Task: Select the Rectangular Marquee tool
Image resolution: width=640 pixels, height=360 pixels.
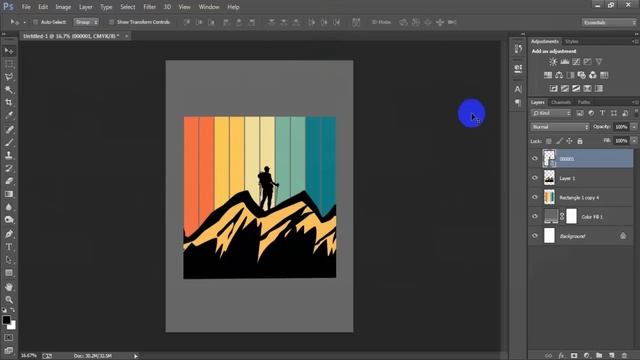Action: [9, 64]
